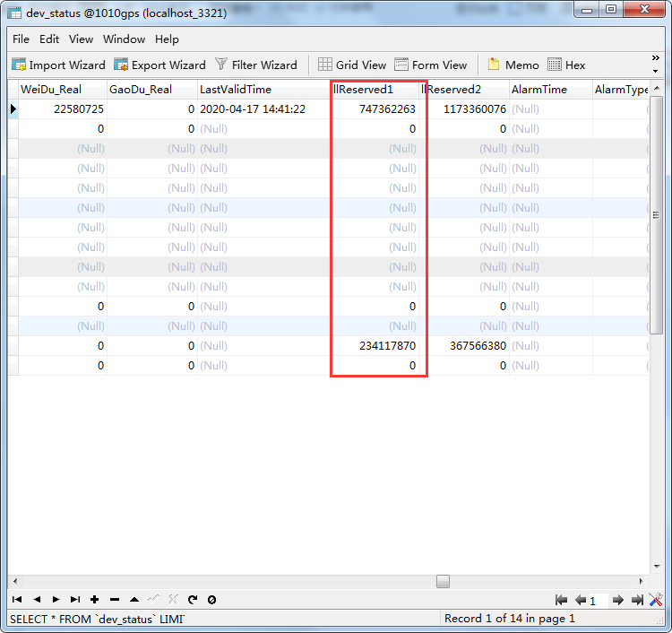Screen dimensions: 672x633
Task: Launch the Filter Wizard
Action: click(x=256, y=65)
